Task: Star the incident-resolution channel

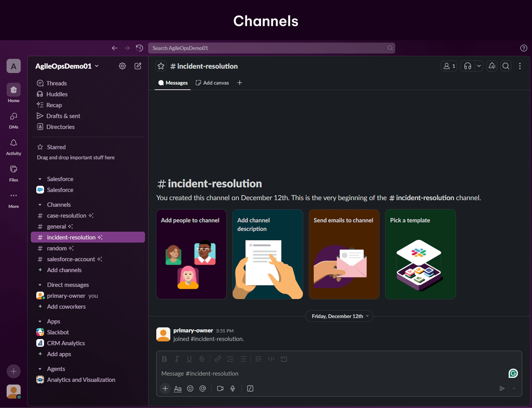Action: pyautogui.click(x=161, y=66)
